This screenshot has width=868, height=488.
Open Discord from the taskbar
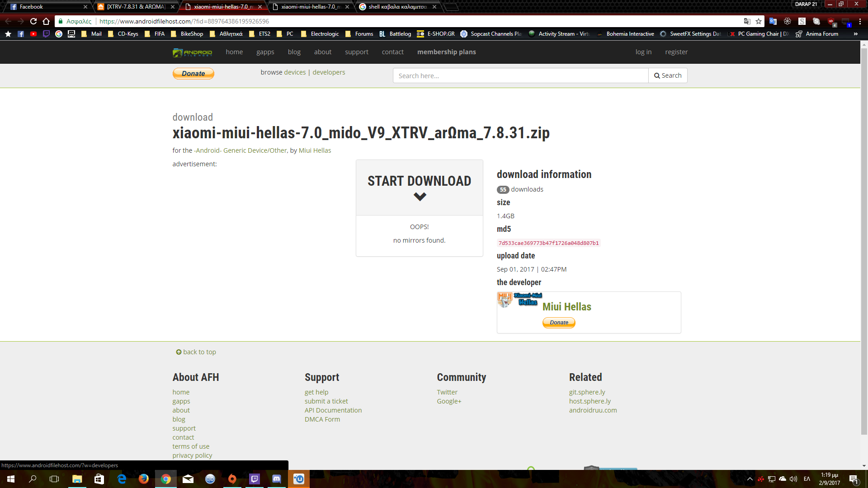pyautogui.click(x=277, y=479)
